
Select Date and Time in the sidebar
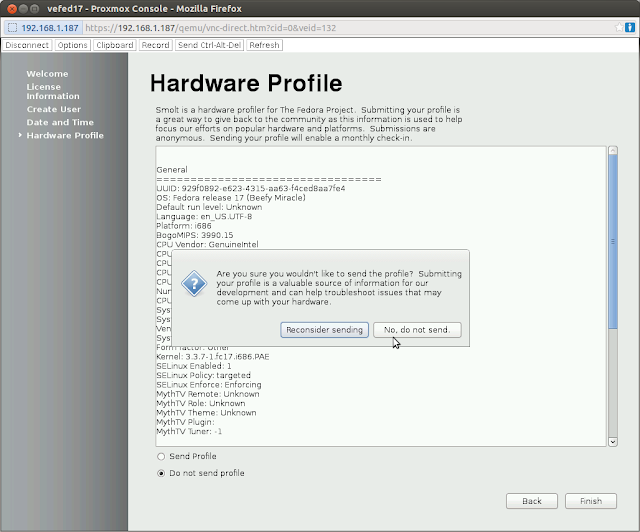(60, 122)
